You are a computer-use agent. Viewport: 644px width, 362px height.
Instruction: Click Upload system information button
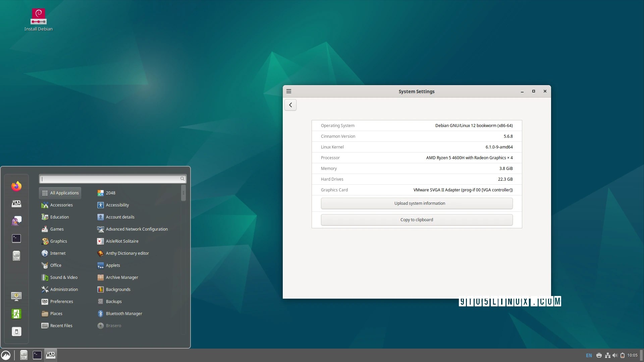[x=417, y=203]
